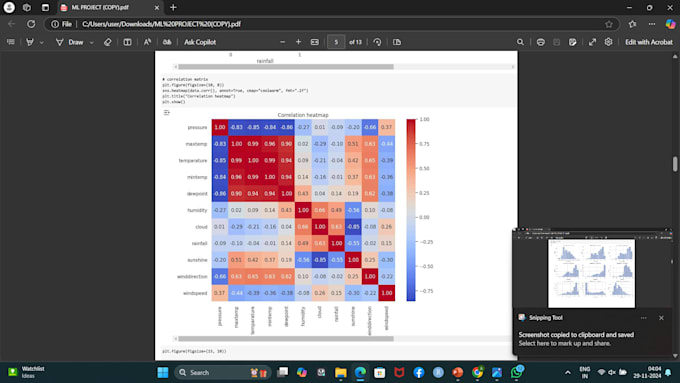Click output cell toggle icon near heatmap
This screenshot has height=383, width=680.
pyautogui.click(x=167, y=113)
